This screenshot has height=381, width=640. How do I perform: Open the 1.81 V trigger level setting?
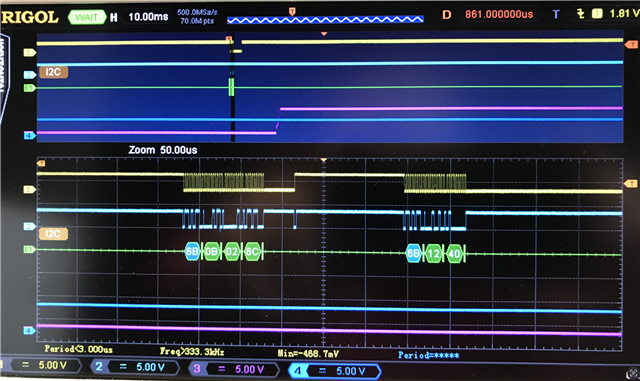tap(624, 13)
